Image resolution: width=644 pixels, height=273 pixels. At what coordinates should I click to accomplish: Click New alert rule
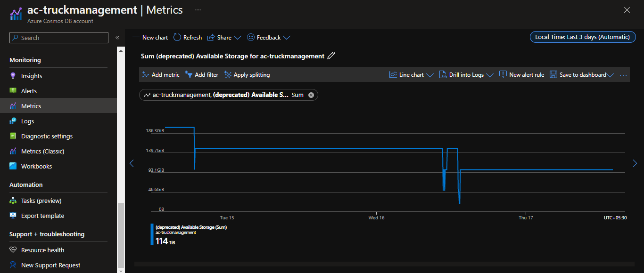pyautogui.click(x=521, y=75)
